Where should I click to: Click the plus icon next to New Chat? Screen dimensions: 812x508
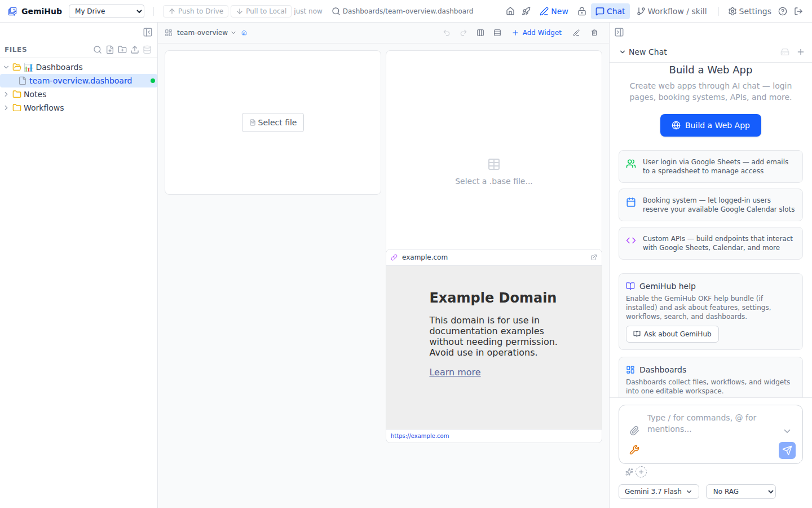click(x=801, y=52)
